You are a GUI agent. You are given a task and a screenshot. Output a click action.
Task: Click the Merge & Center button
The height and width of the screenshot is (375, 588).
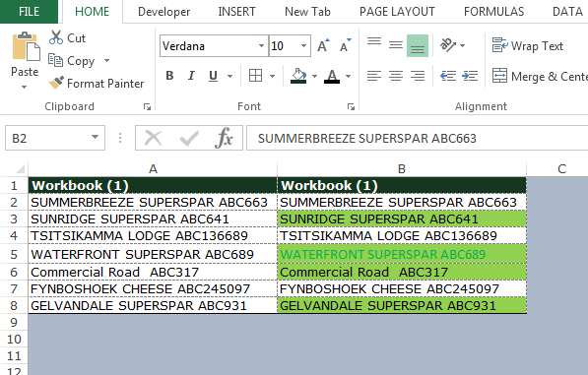pos(540,77)
